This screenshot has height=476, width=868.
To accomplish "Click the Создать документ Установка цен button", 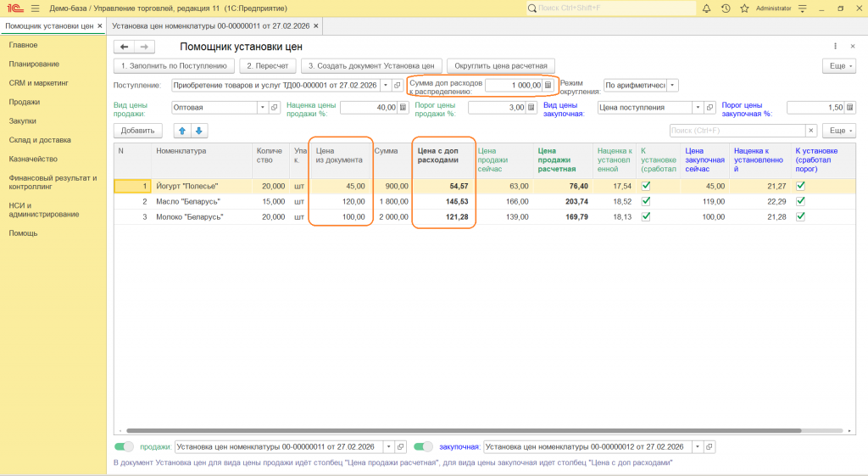I will point(371,65).
